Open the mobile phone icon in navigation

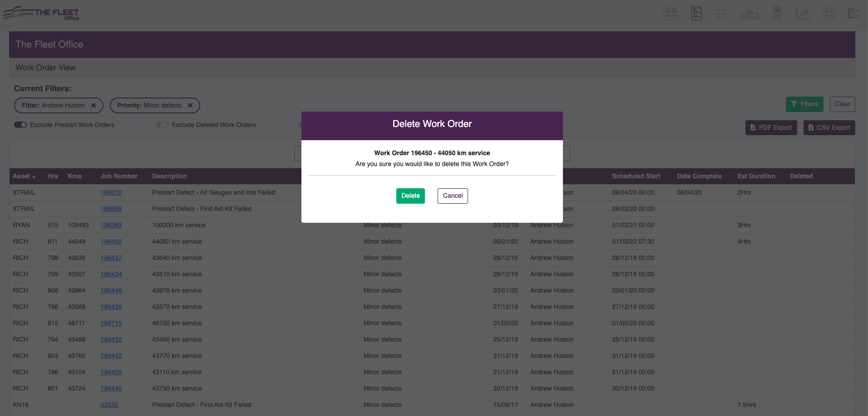point(777,13)
